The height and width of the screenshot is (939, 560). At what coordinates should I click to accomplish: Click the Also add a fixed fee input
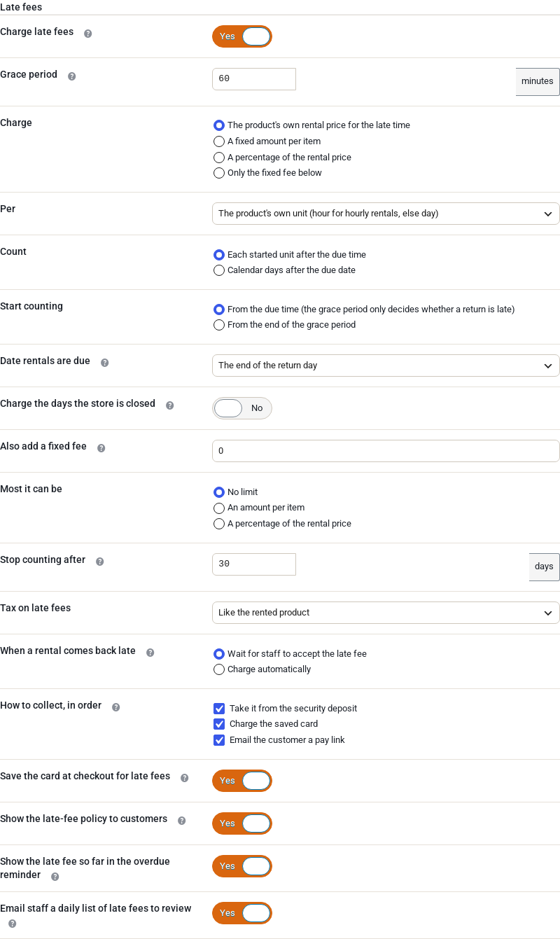[386, 451]
